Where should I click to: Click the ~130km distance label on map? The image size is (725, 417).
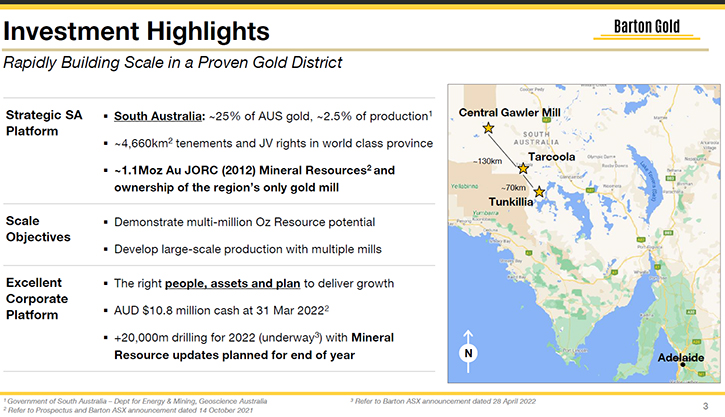[486, 161]
